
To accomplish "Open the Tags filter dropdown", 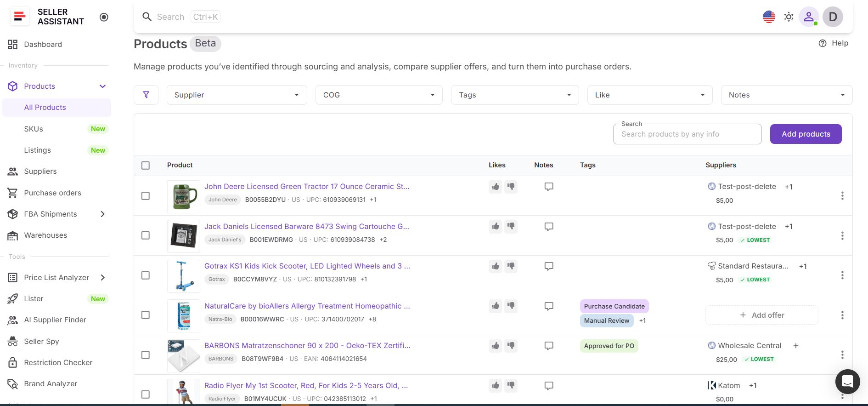I will pos(515,95).
